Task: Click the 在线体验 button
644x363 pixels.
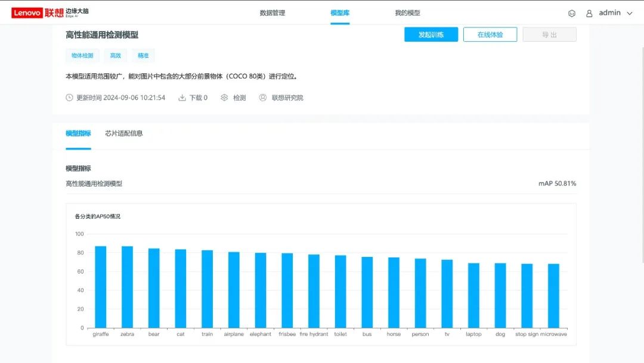Action: click(490, 35)
